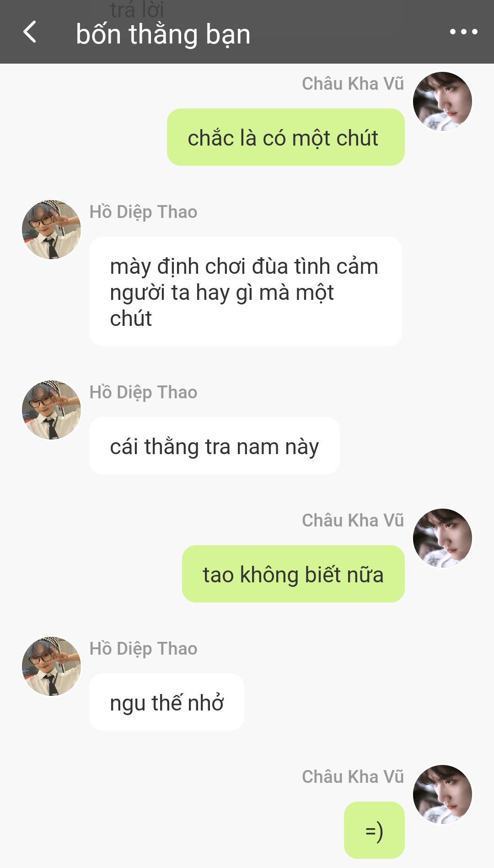Tap the back arrow in header
494x868 pixels.
[x=30, y=32]
